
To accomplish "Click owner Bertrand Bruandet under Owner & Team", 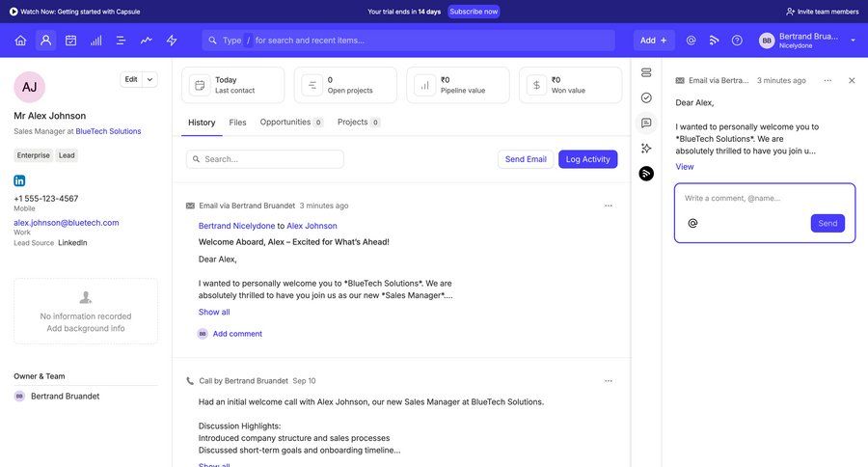I will tap(66, 397).
